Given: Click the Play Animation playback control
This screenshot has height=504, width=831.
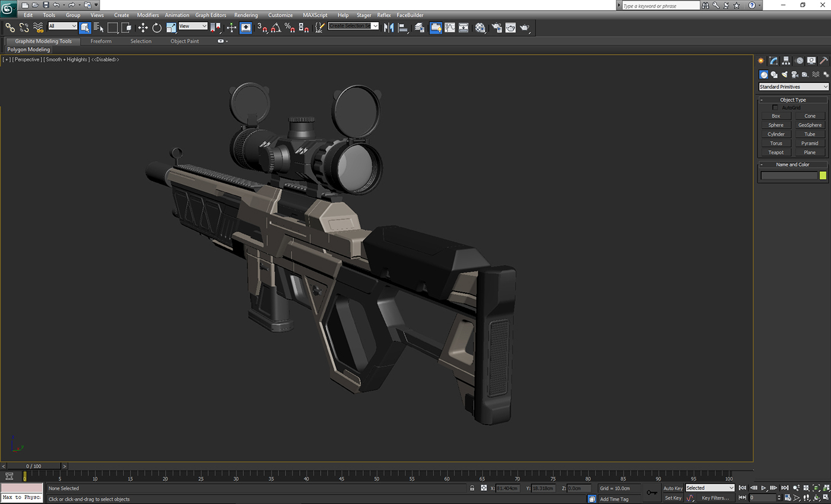Looking at the screenshot, I should [764, 487].
